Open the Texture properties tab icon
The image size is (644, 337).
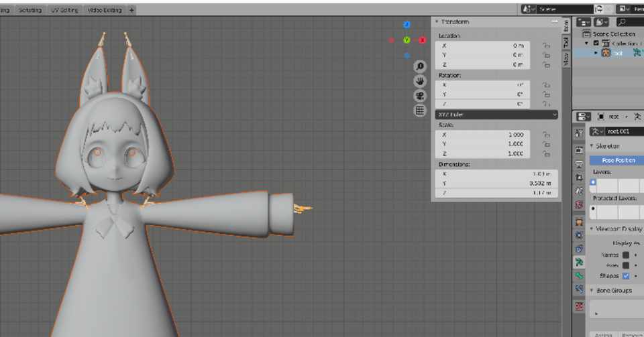(579, 306)
